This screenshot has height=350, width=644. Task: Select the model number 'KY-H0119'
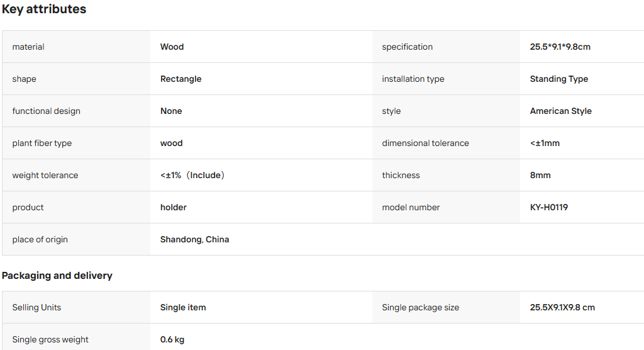[548, 207]
